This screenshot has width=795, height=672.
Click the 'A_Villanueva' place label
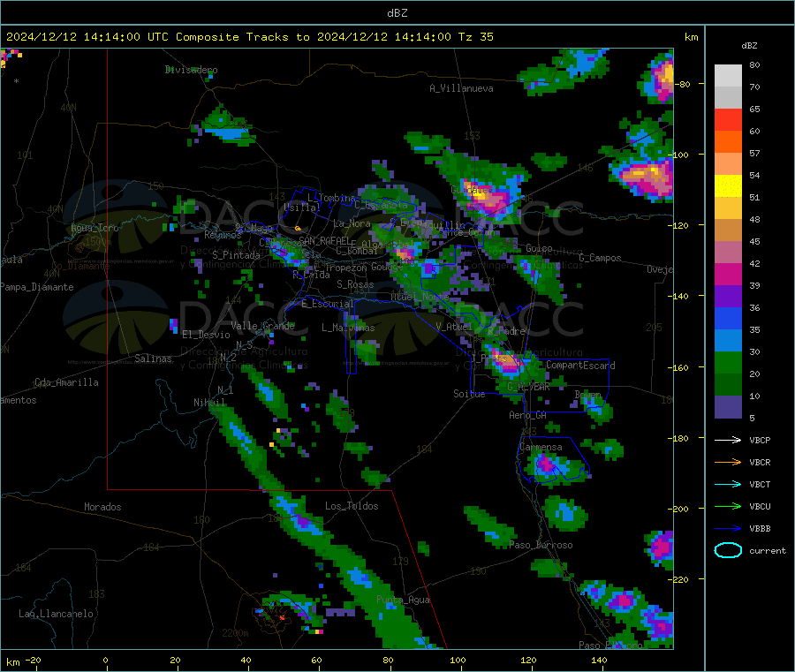click(x=461, y=88)
